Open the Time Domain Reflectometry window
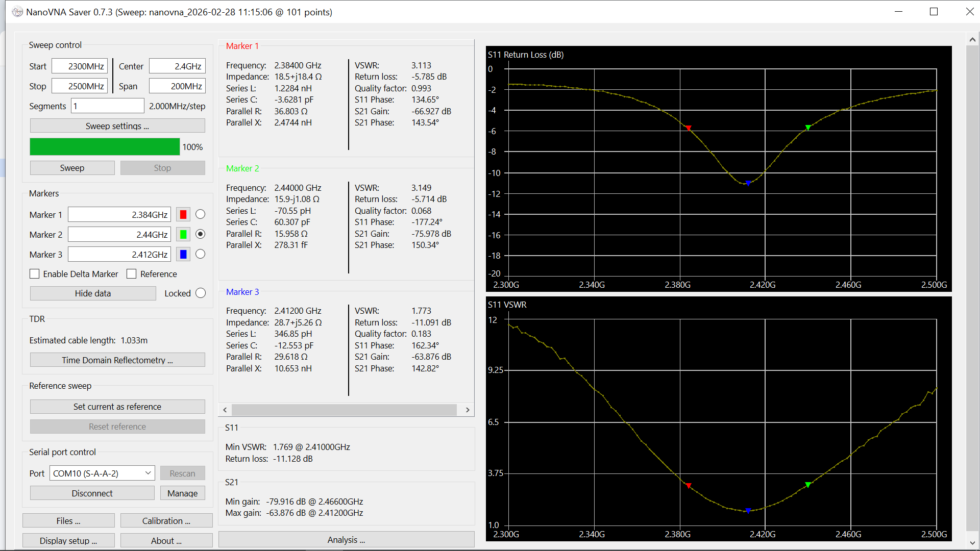Image resolution: width=980 pixels, height=551 pixels. pos(117,360)
